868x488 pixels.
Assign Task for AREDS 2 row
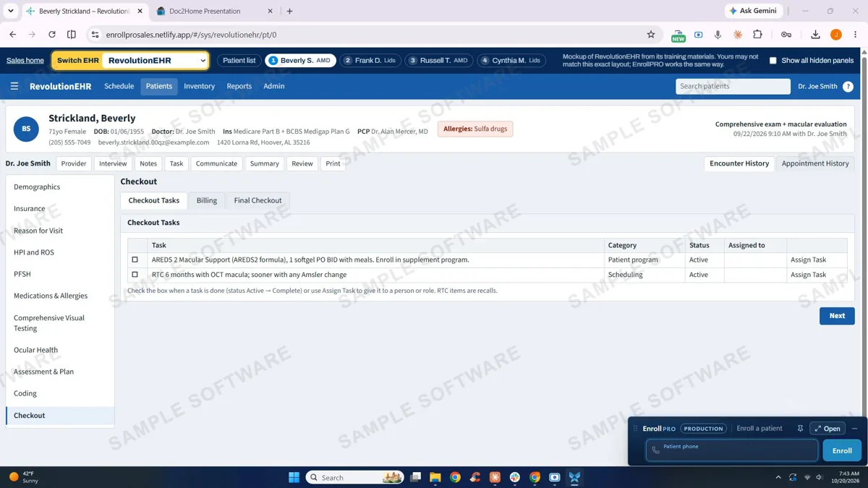click(x=808, y=260)
